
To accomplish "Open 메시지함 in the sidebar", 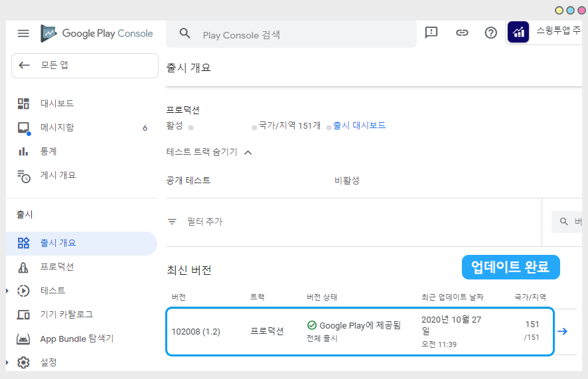I will (x=56, y=127).
